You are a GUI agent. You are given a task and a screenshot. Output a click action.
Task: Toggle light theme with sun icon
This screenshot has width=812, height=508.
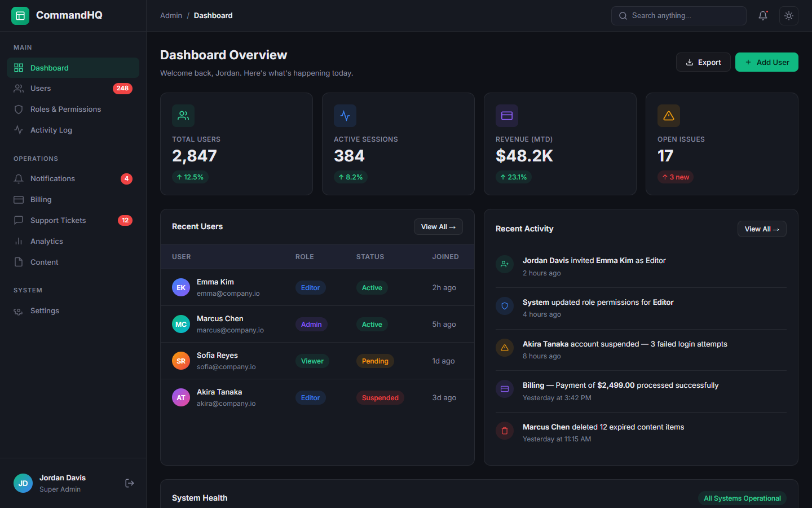(x=789, y=16)
